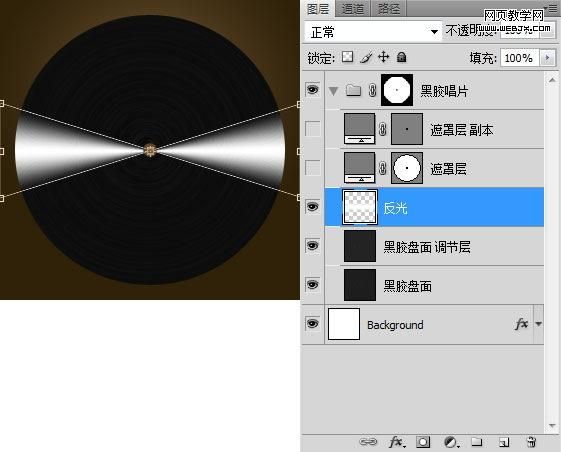This screenshot has height=452, width=561.
Task: Delete layer trash icon
Action: (531, 442)
